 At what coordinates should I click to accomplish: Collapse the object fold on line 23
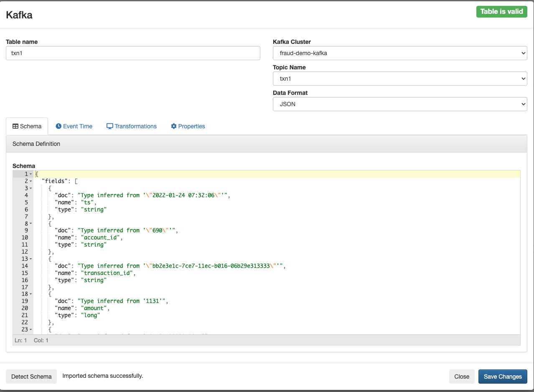[31, 329]
